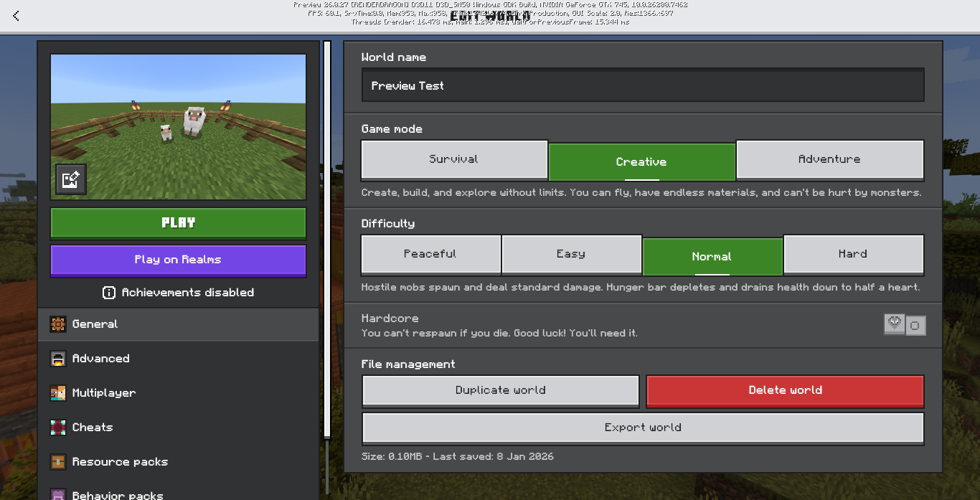This screenshot has width=980, height=500.
Task: Click the 'Hardcore' label text
Action: coord(390,319)
